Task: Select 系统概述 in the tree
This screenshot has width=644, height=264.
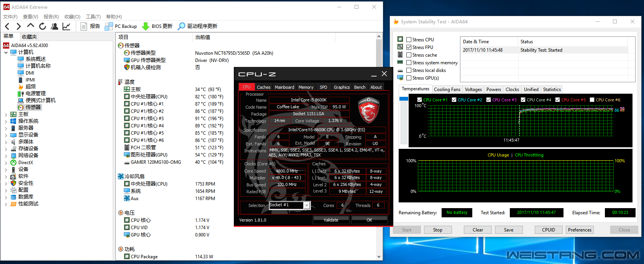Action: click(x=35, y=59)
